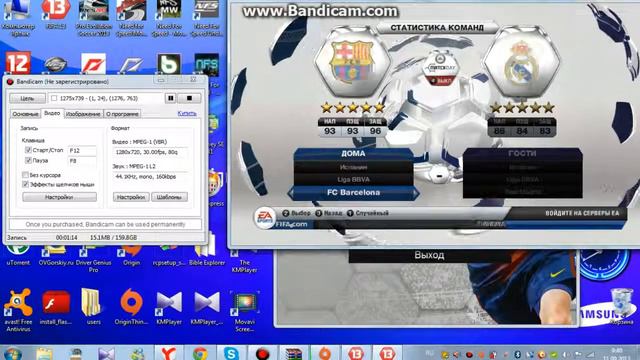Open the Recycle Bin on desktop
The width and height of the screenshot is (640, 360).
[621, 306]
